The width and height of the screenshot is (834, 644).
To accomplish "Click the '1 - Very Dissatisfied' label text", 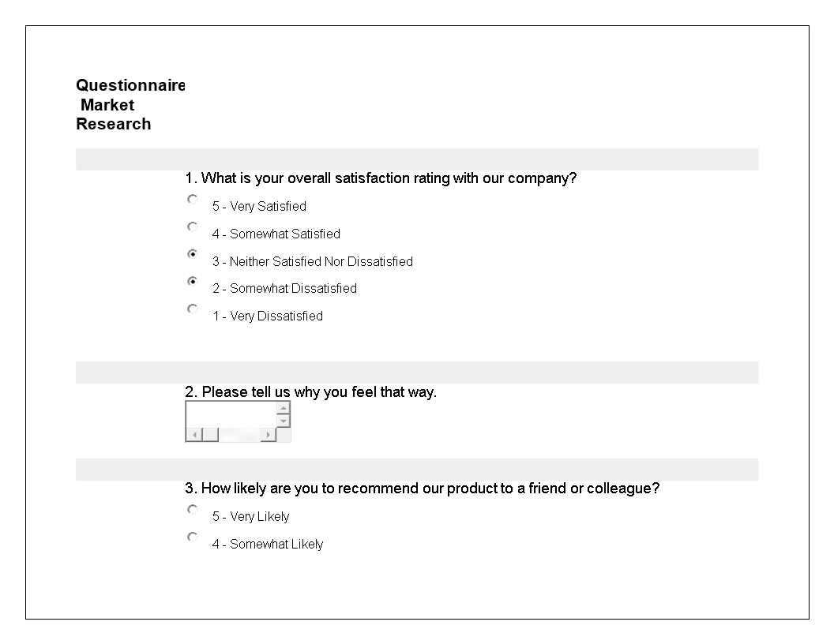I will point(268,316).
